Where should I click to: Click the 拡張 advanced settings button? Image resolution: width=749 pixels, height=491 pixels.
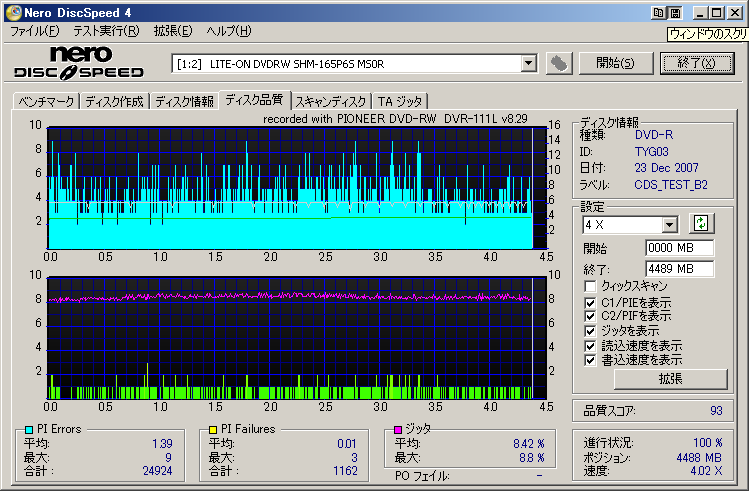click(671, 379)
